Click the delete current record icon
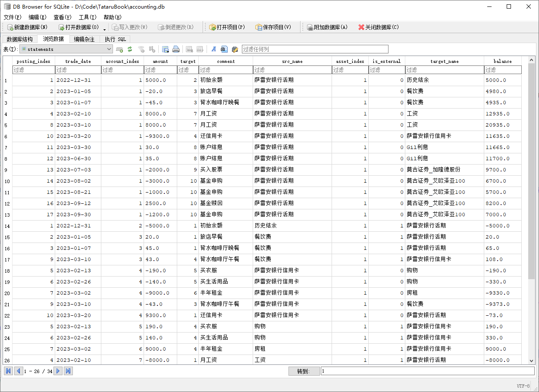The image size is (539, 392). pyautogui.click(x=200, y=49)
